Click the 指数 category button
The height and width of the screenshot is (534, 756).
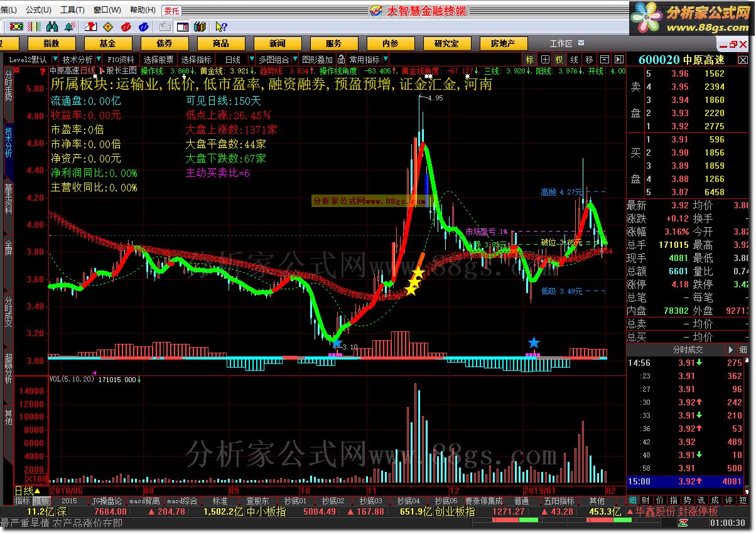point(51,43)
